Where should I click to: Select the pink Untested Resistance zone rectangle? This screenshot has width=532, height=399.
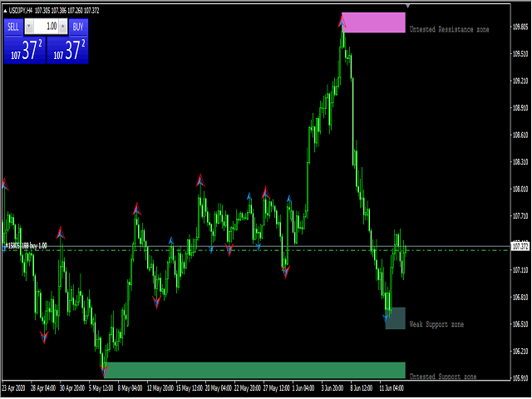(373, 22)
